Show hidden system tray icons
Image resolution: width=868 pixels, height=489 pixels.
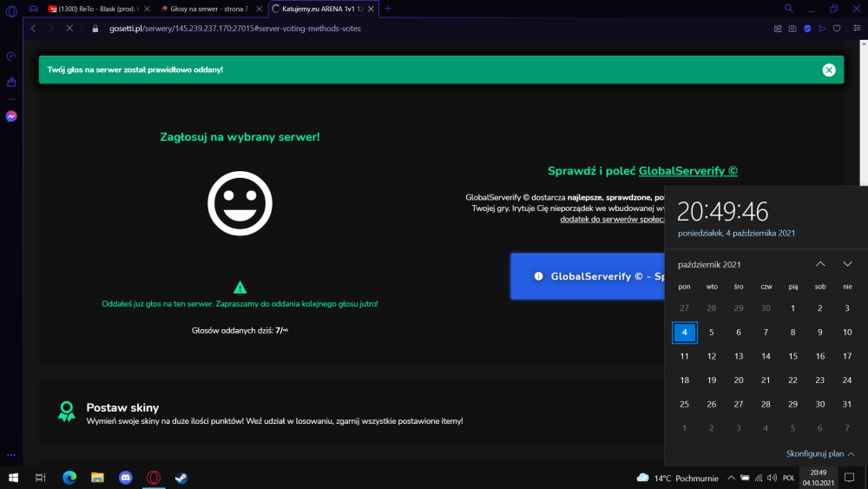731,478
